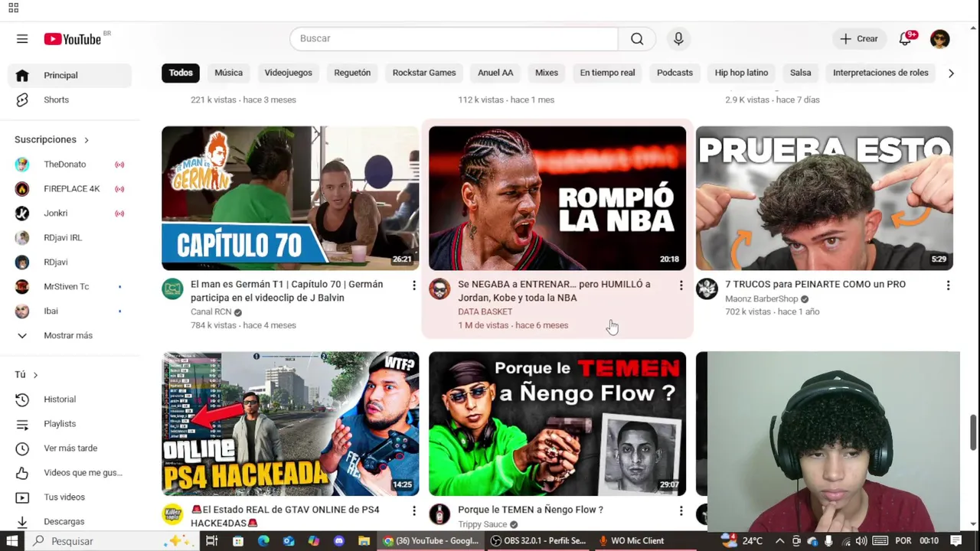The width and height of the screenshot is (980, 551).
Task: Open options menu for 7 TRUCOS para PEINARTE video
Action: point(948,285)
